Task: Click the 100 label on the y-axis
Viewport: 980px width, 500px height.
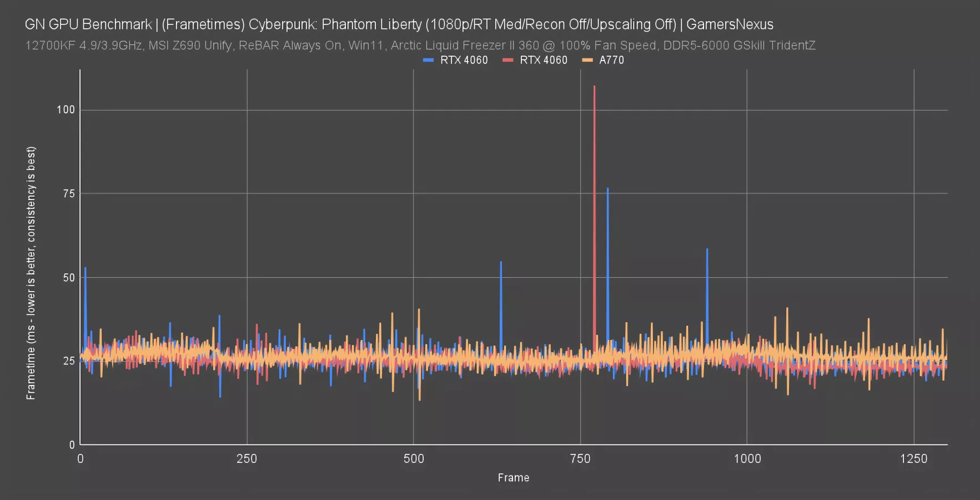Action: tap(66, 109)
